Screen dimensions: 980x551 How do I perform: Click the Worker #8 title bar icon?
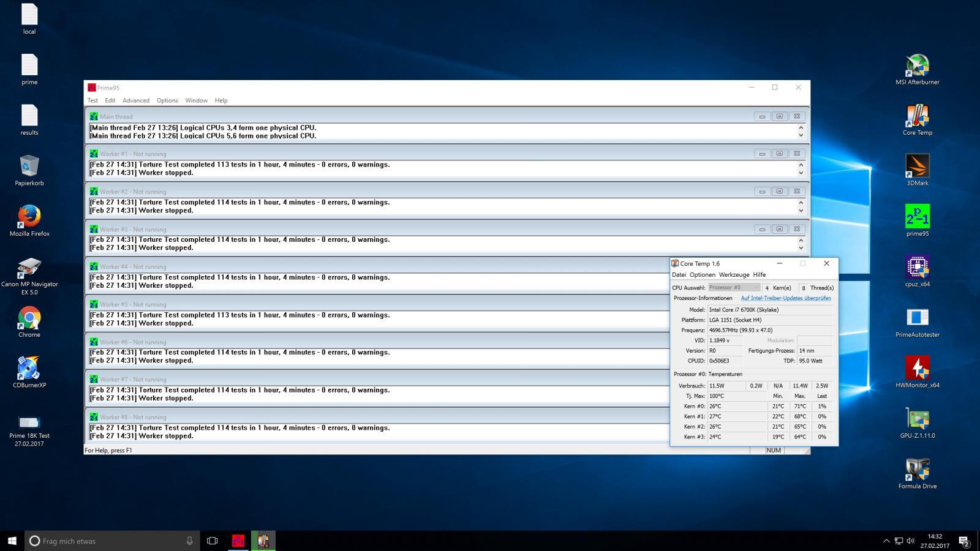click(94, 417)
